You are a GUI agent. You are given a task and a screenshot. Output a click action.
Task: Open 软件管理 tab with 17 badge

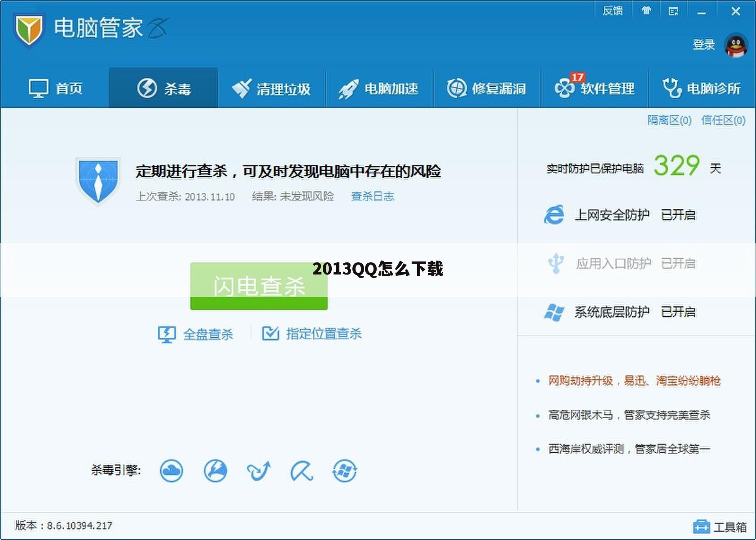[x=595, y=88]
